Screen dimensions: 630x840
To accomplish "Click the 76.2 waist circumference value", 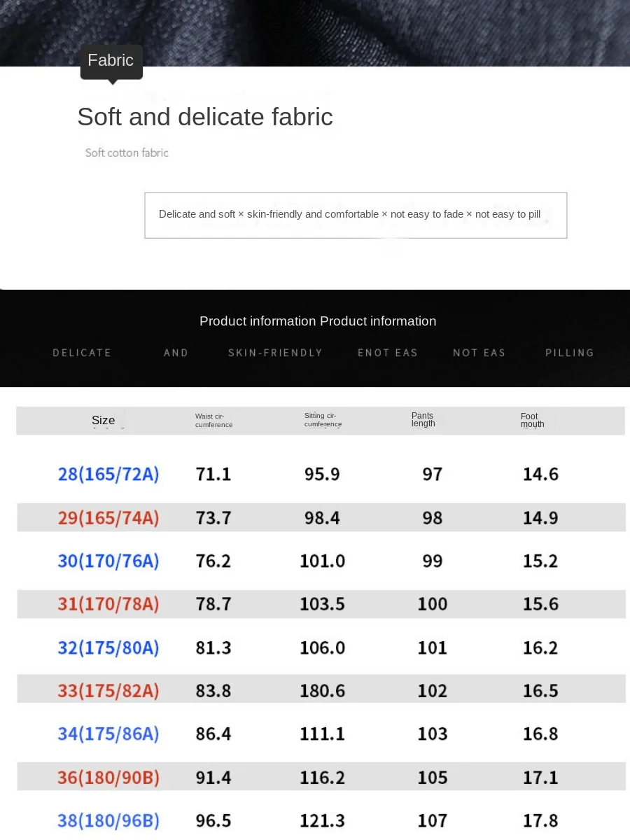I will 213,561.
